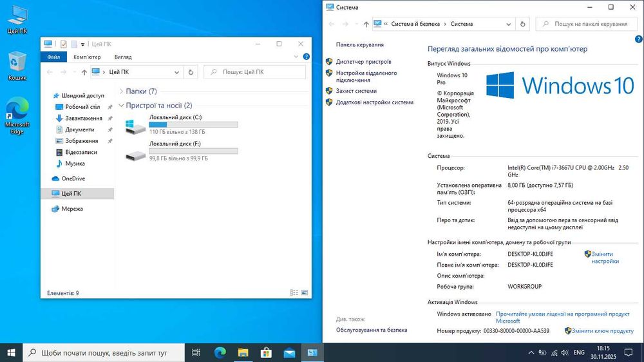The width and height of the screenshot is (644, 362).
Task: Switch Explorer to large icons view
Action: pos(305,292)
